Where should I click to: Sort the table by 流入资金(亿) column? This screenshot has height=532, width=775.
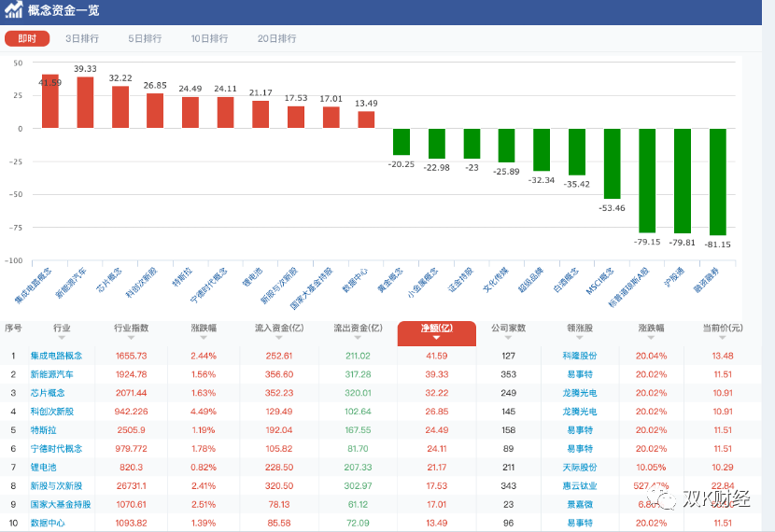coord(279,329)
